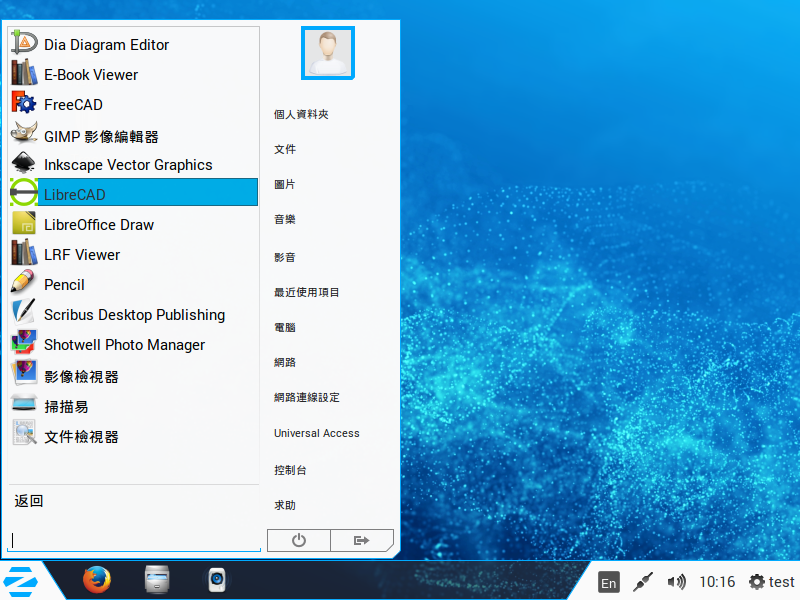Select Shotwell Photo Manager entry text
Image resolution: width=800 pixels, height=600 pixels.
(x=124, y=345)
